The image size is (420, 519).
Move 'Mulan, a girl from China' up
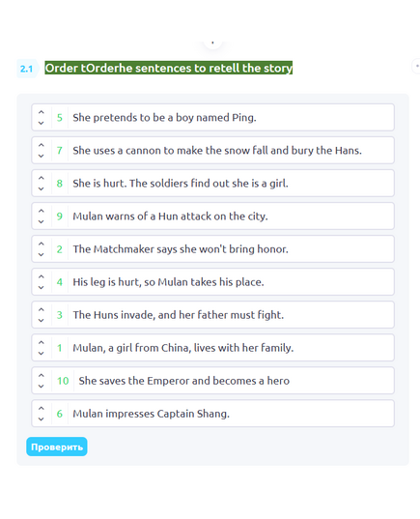click(41, 342)
